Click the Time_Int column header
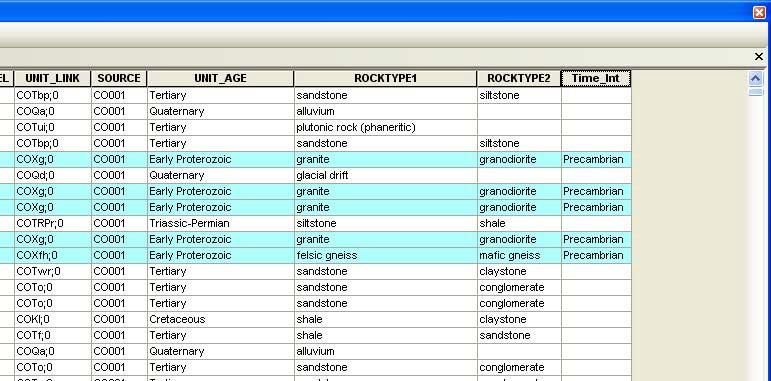 596,78
